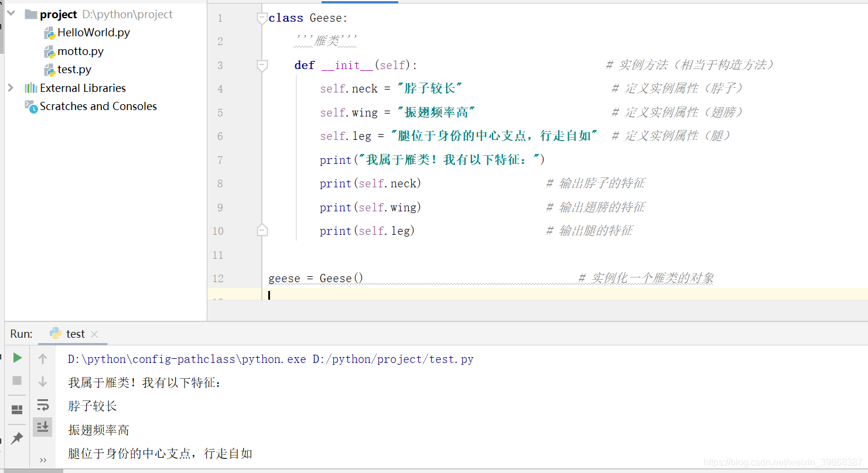868x473 pixels.
Task: Click HelloWorld.py Python file icon
Action: (50, 33)
